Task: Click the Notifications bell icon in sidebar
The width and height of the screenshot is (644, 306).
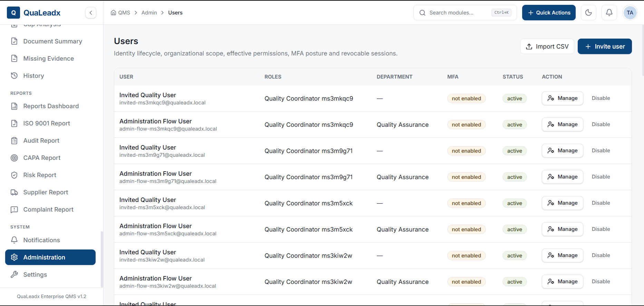Action: [x=14, y=240]
